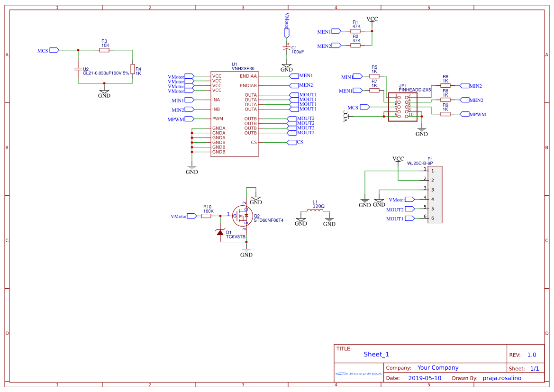This screenshot has width=554, height=392.
Task: Select the WJ25C-B-6P connector P1
Action: click(435, 194)
